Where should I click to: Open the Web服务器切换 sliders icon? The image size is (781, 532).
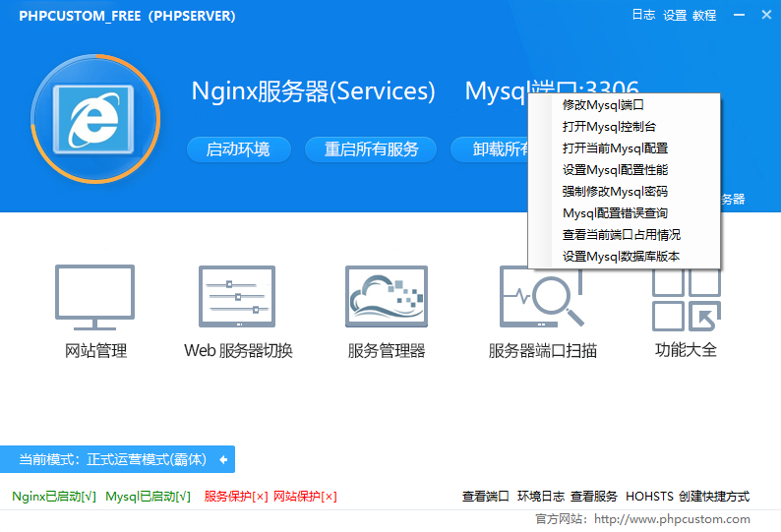(x=237, y=296)
